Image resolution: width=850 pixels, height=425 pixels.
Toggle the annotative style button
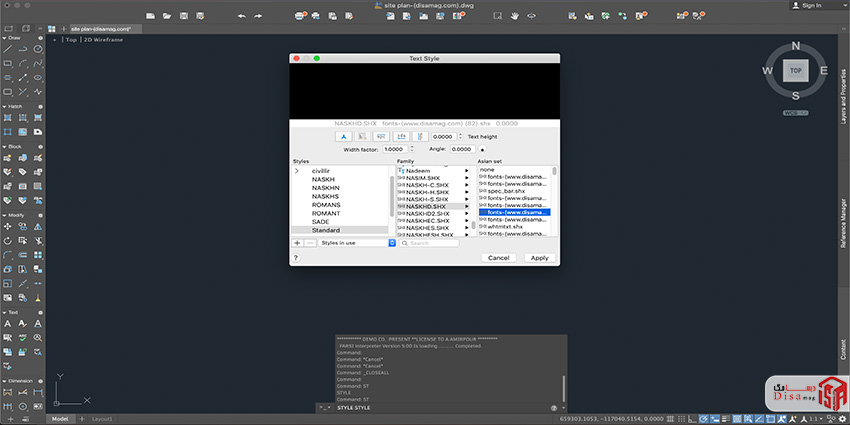(x=343, y=136)
